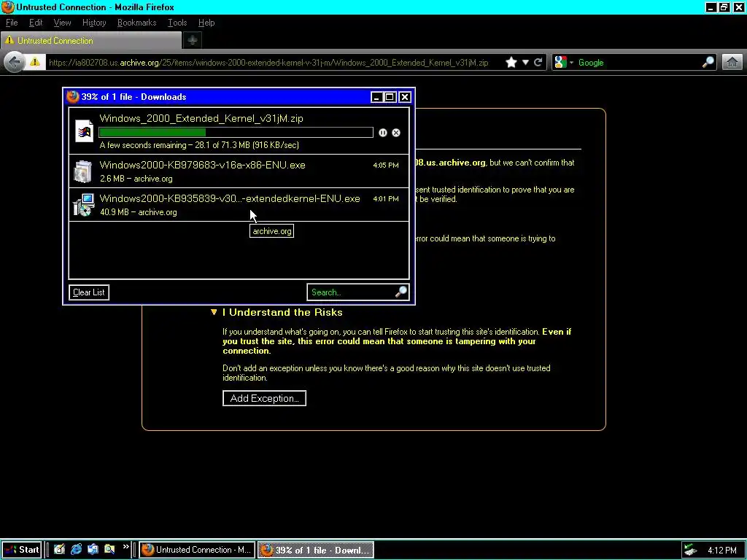Click the Clear List button
This screenshot has height=560, width=747.
point(89,292)
